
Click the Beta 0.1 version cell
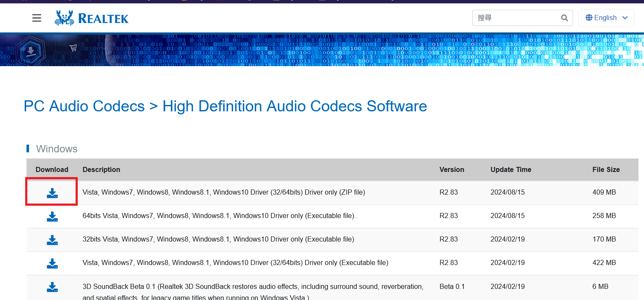click(452, 287)
